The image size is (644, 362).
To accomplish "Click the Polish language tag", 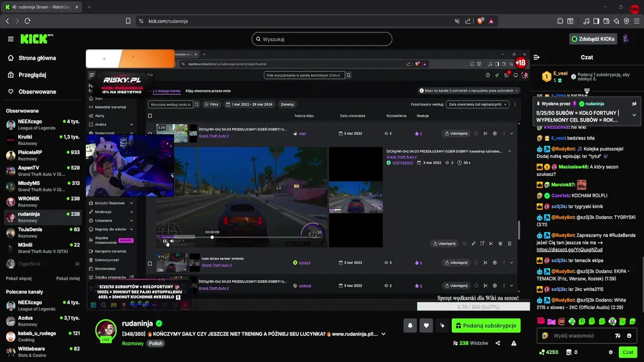I will (x=155, y=343).
